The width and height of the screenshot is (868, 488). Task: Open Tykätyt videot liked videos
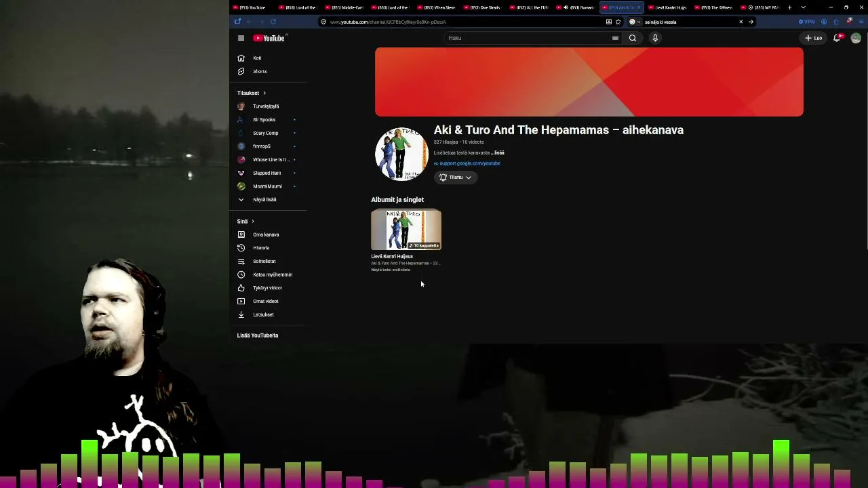(268, 288)
